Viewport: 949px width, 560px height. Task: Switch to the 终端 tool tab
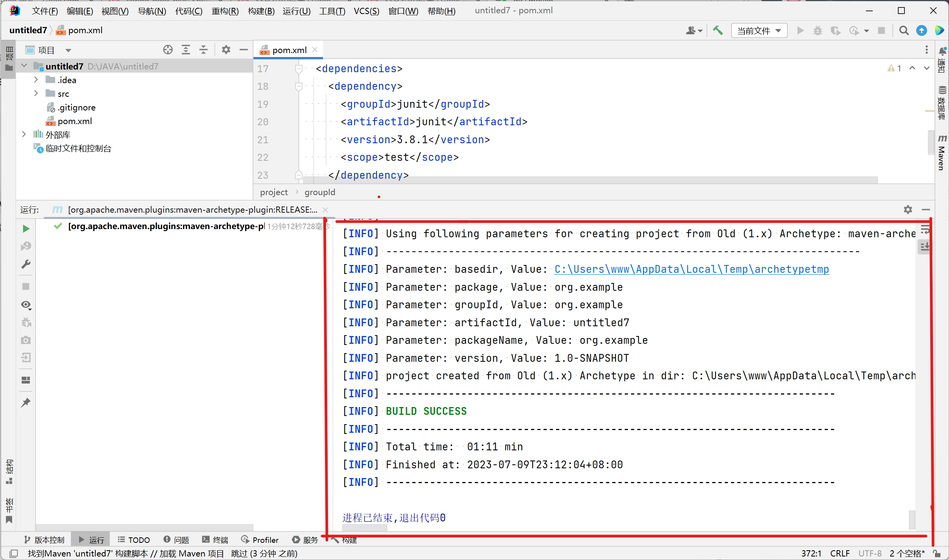(215, 540)
